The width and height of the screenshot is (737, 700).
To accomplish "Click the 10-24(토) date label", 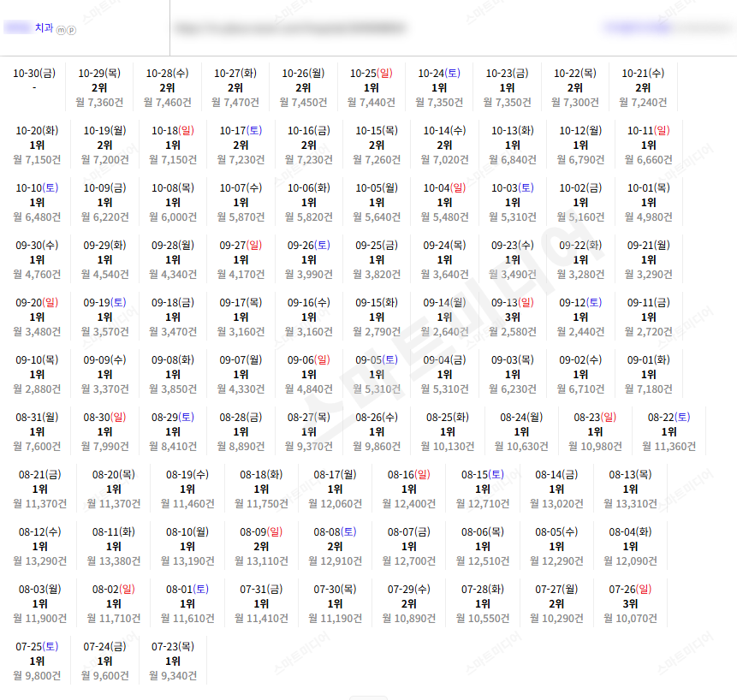I will (x=439, y=74).
